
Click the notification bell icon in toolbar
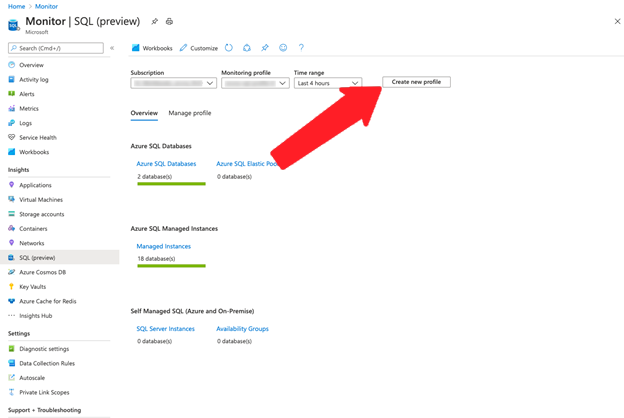247,48
